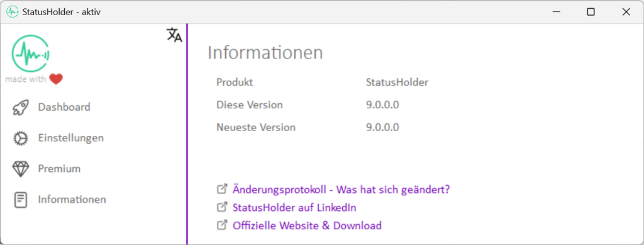Click the Informationen document icon
Viewport: 644px width, 245px height.
pyautogui.click(x=21, y=200)
